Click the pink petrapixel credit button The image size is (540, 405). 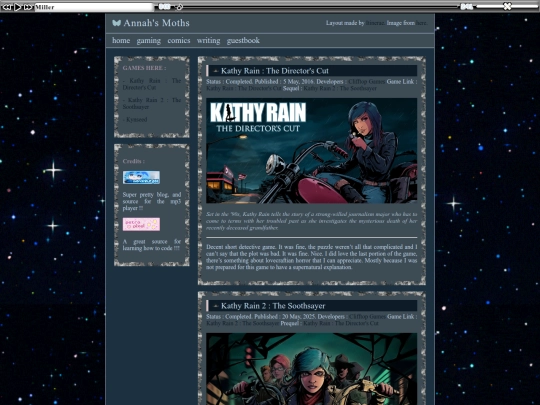tap(141, 224)
